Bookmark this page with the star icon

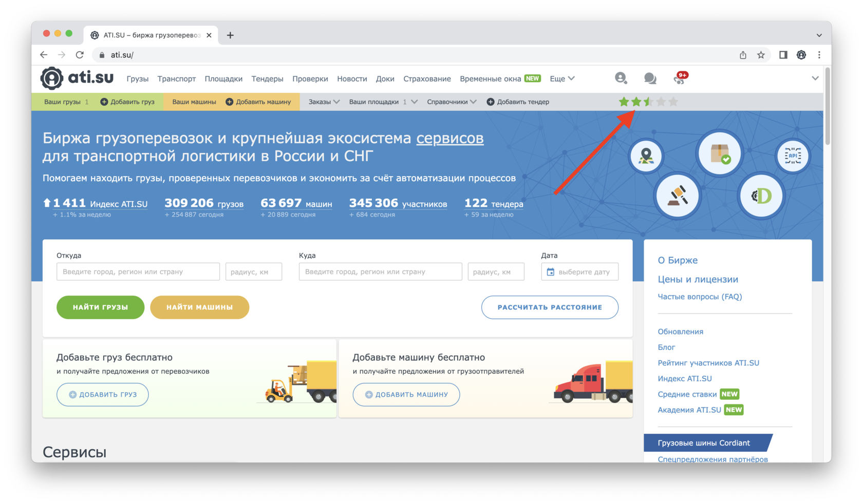click(x=761, y=54)
